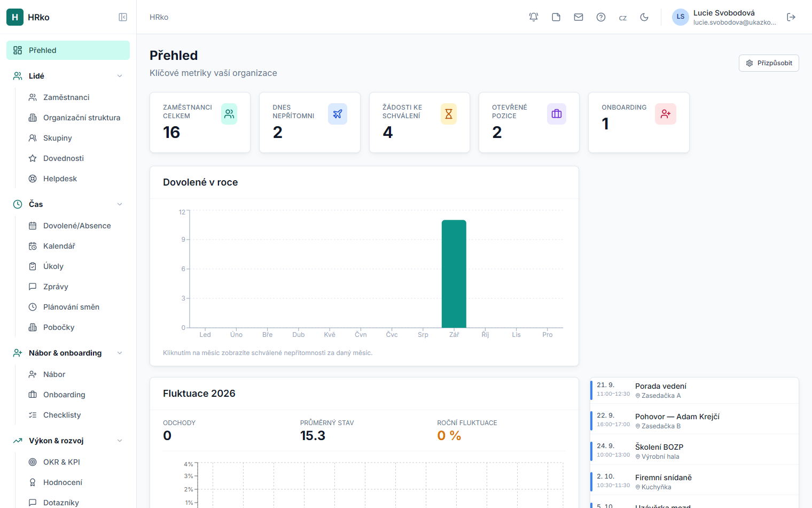Click the hourglass icon on Žádosti ke schválení

pyautogui.click(x=449, y=114)
